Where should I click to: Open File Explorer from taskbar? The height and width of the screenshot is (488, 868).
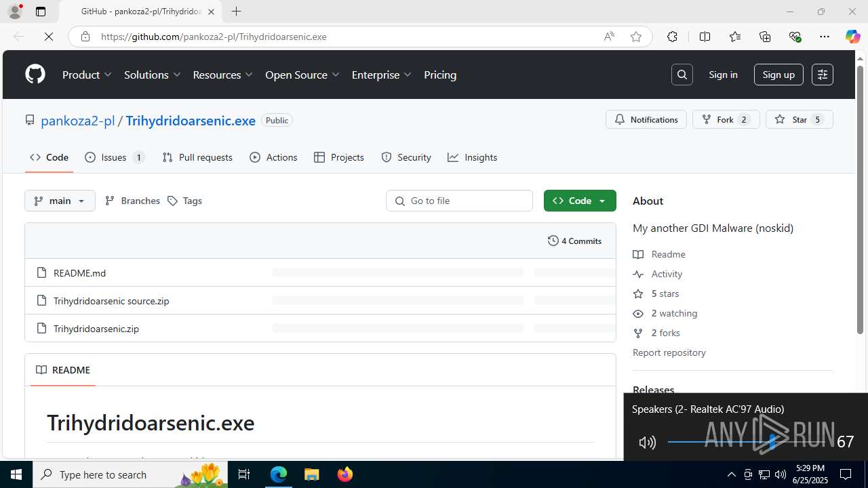(x=311, y=474)
